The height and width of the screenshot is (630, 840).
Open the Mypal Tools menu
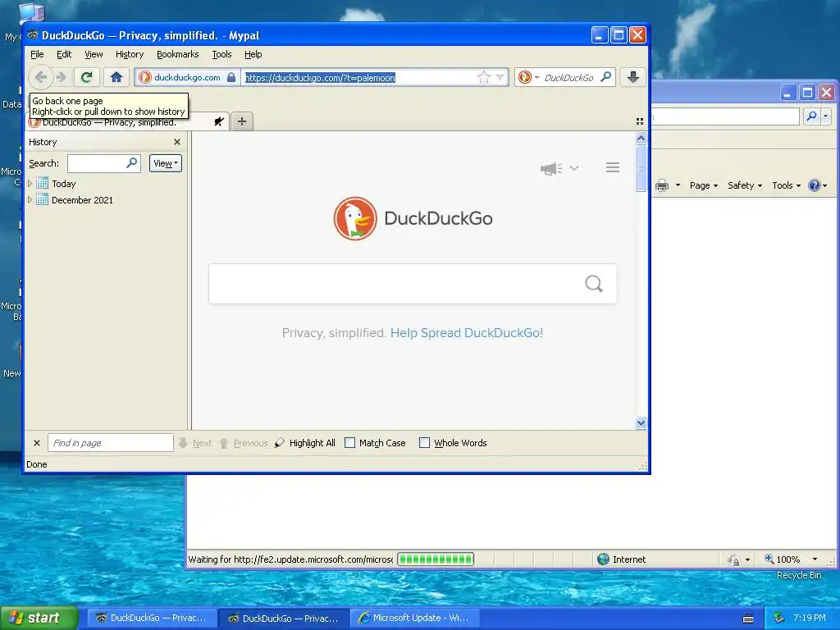click(x=221, y=54)
